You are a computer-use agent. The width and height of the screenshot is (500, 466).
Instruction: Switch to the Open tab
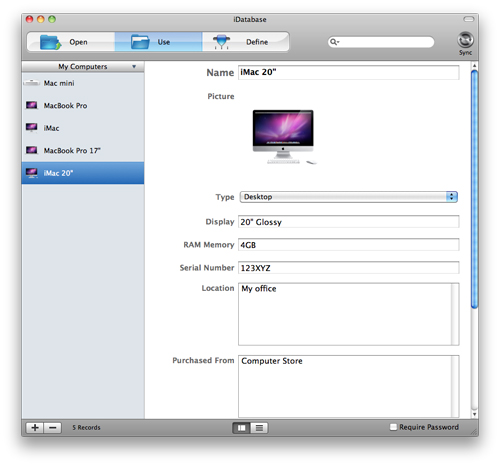pos(71,42)
